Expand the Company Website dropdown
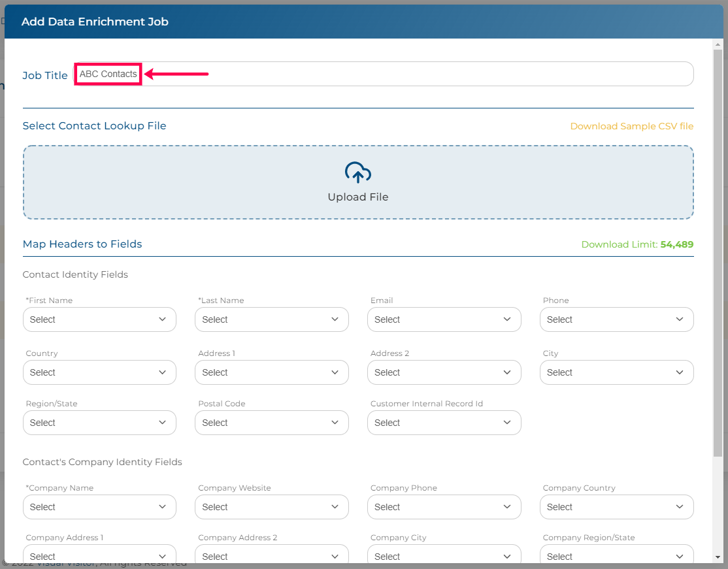The height and width of the screenshot is (569, 728). 272,507
